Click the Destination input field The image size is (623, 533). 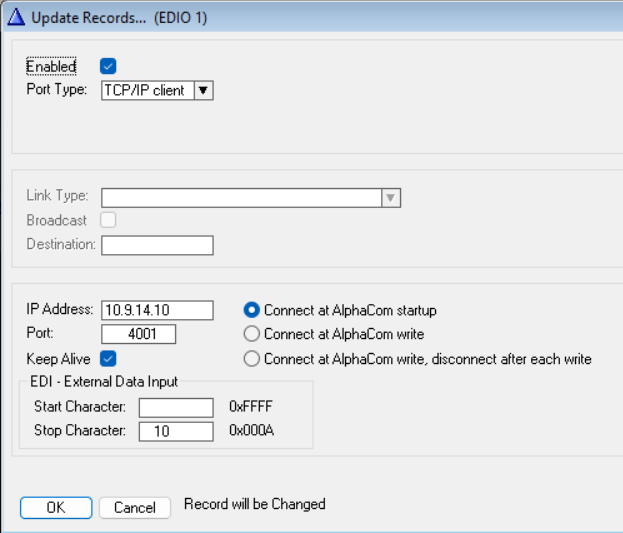[157, 245]
